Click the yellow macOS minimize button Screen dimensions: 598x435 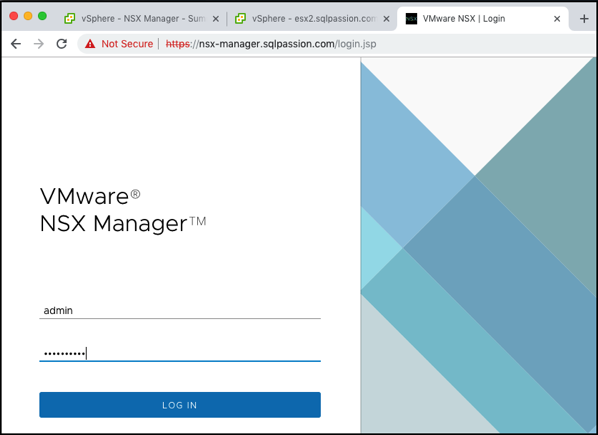pos(28,16)
